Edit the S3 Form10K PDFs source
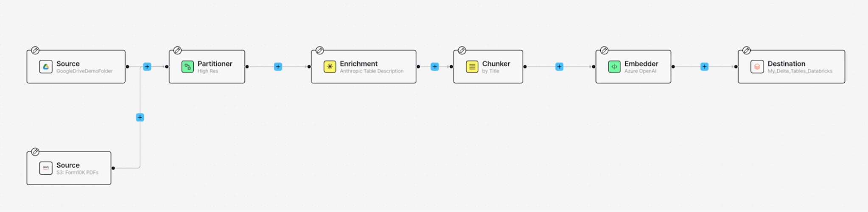Viewport: 868px width, 212px height. pyautogui.click(x=35, y=152)
